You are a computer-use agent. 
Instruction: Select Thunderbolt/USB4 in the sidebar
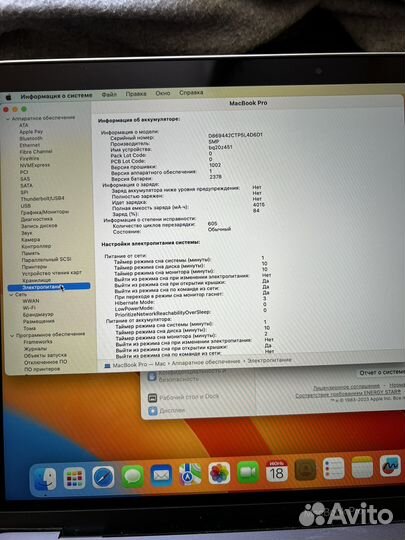(42, 199)
